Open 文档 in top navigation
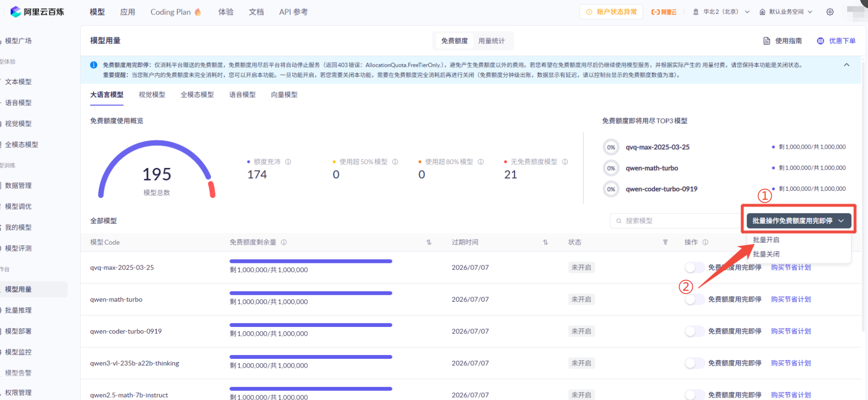868x400 pixels. (256, 12)
